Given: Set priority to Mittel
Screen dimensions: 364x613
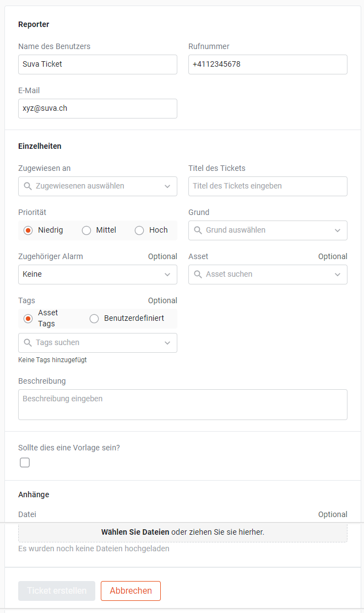Looking at the screenshot, I should pyautogui.click(x=86, y=230).
